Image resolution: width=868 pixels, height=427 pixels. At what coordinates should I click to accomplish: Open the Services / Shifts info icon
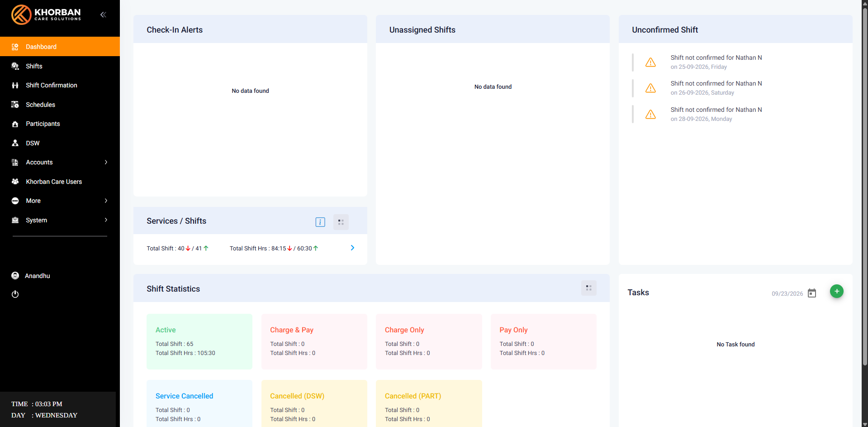tap(320, 222)
